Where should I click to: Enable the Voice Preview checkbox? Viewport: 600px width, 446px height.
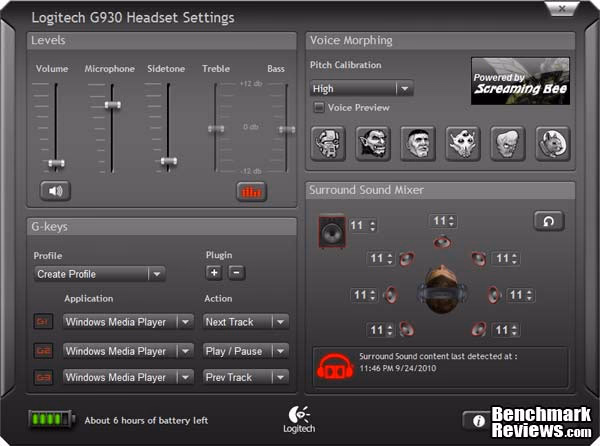pyautogui.click(x=318, y=107)
